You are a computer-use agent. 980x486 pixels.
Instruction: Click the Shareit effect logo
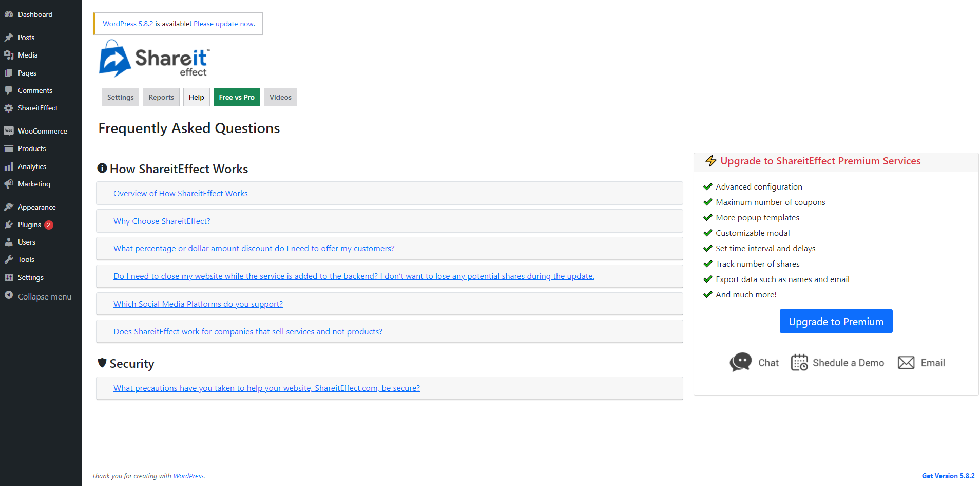[x=155, y=59]
